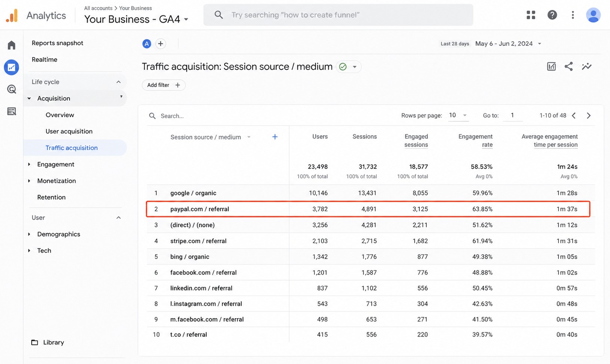Screen dimensions: 610x364
Task: Collapse the User section
Action: click(119, 217)
